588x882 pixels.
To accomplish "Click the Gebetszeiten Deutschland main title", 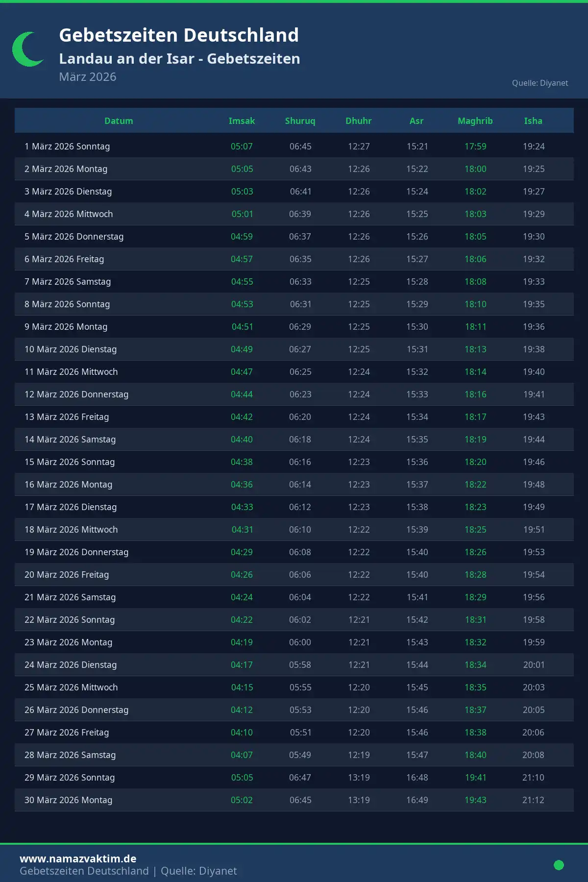I will tap(179, 35).
